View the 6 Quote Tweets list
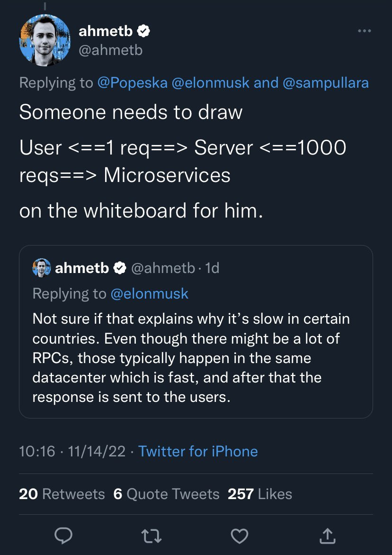 tap(166, 494)
